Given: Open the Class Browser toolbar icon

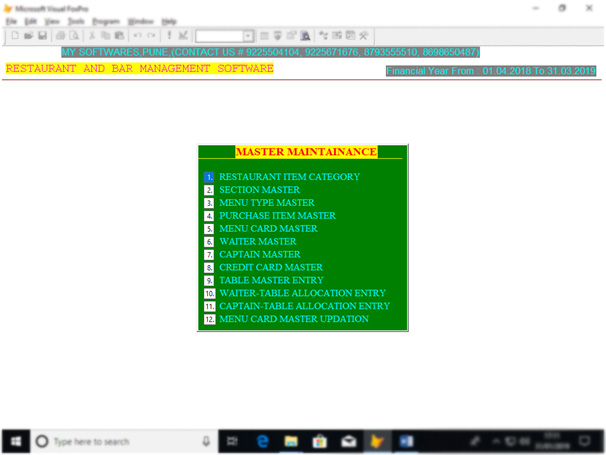Looking at the screenshot, I should [323, 36].
